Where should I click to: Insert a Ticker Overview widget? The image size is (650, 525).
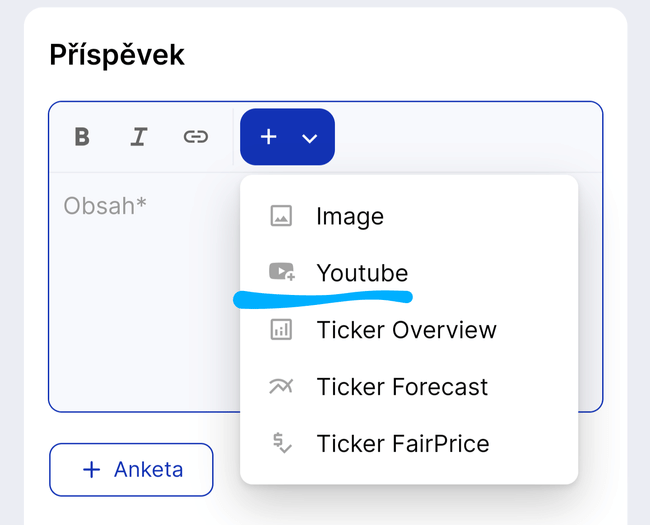pos(406,330)
